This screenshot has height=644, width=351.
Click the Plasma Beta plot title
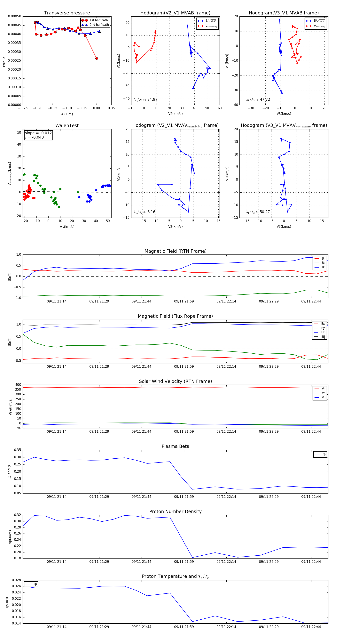(175, 446)
